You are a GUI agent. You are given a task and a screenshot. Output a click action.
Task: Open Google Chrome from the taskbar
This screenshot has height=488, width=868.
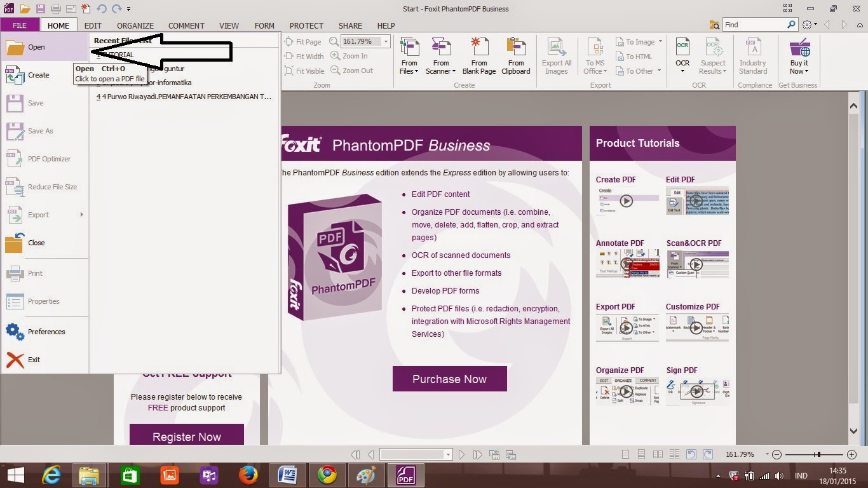pos(327,475)
